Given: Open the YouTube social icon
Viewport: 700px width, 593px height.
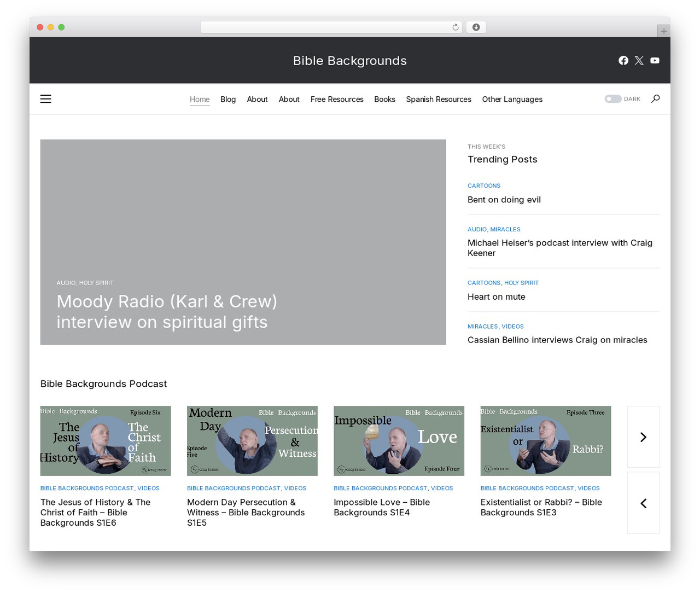Looking at the screenshot, I should tap(655, 60).
